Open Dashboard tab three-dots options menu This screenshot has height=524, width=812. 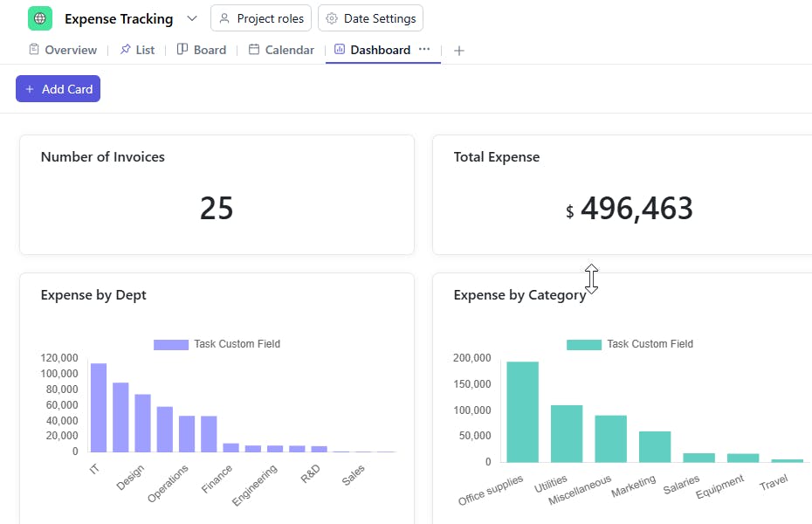click(x=424, y=50)
